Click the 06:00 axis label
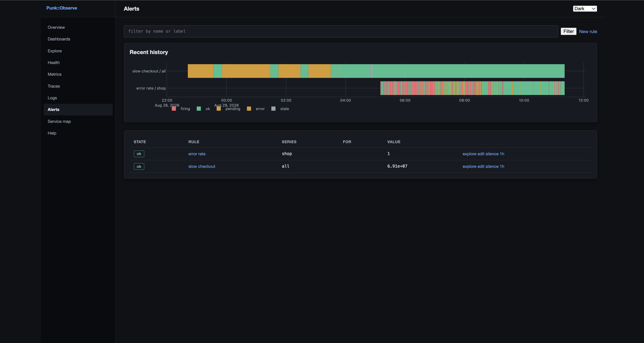This screenshot has height=343, width=644. click(x=405, y=100)
